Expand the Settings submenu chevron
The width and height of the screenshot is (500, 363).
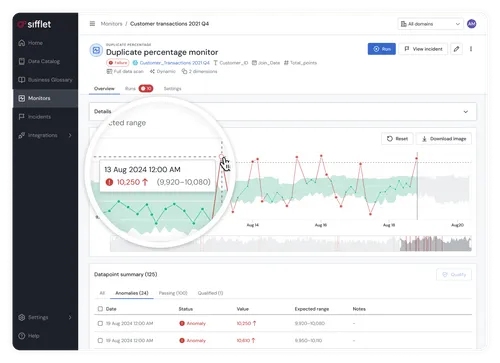point(70,317)
